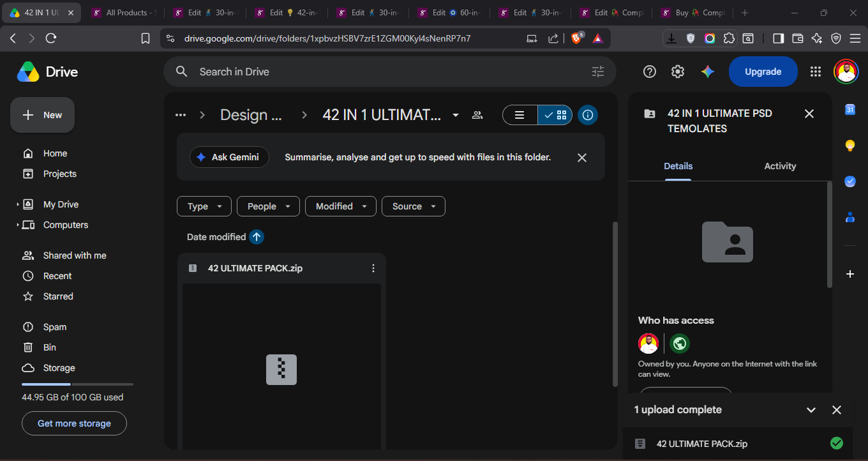Click the Upgrade button
This screenshot has width=868, height=461.
tap(763, 72)
